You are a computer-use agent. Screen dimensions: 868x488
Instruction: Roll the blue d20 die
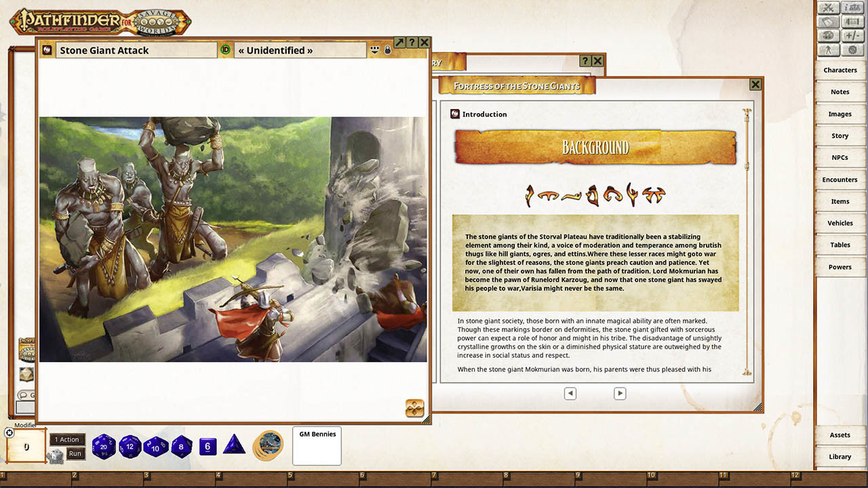pyautogui.click(x=104, y=446)
